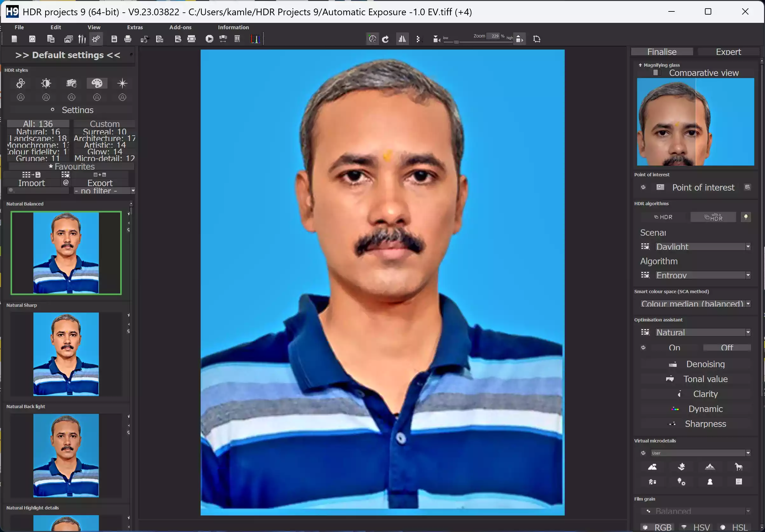The width and height of the screenshot is (765, 532).
Task: Click the portrait microdetails preset icon
Action: tap(710, 481)
